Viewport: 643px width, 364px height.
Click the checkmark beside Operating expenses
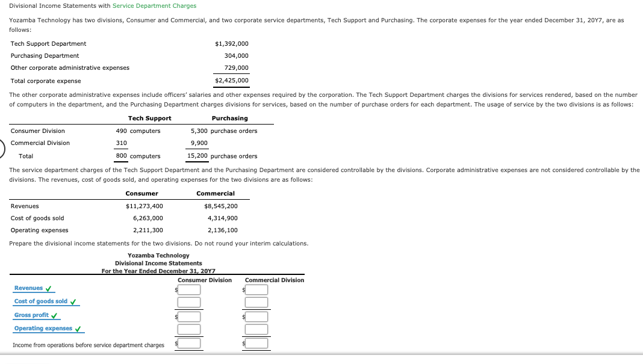77,328
